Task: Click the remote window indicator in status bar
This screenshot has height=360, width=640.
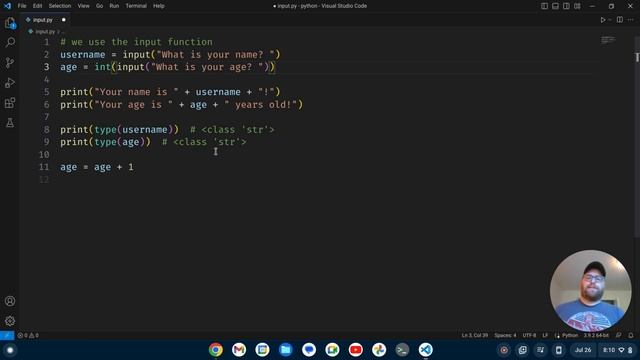Action: (x=7, y=335)
